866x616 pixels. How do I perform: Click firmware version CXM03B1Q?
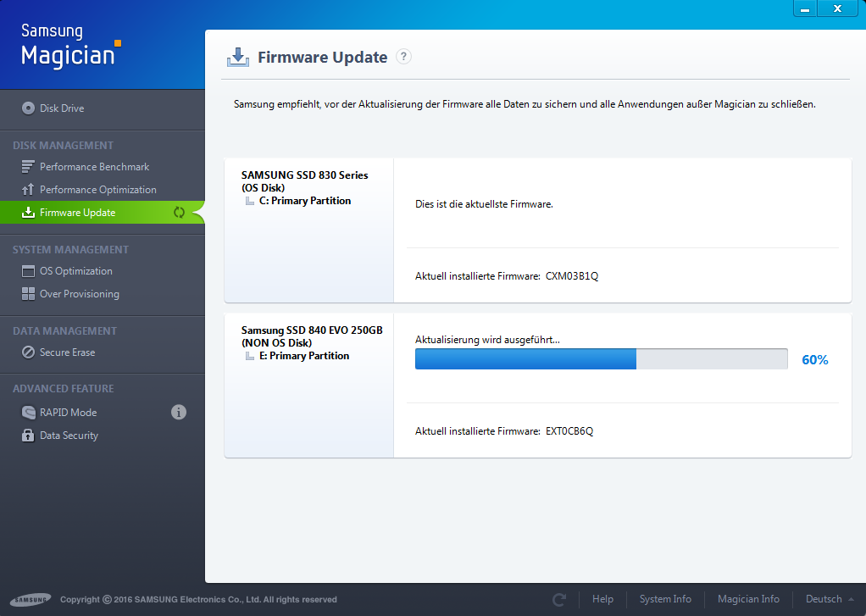pyautogui.click(x=572, y=275)
